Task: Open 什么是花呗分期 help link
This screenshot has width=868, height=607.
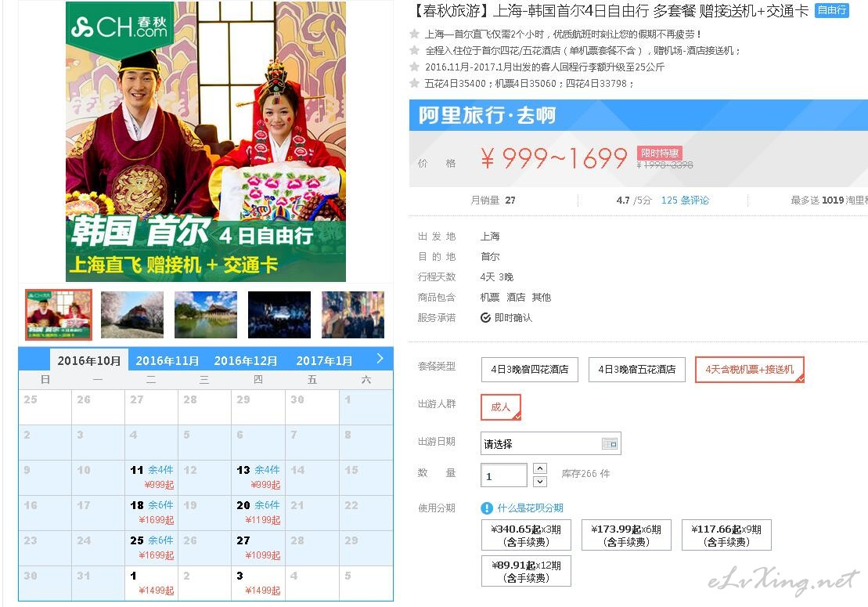Action: pyautogui.click(x=530, y=508)
